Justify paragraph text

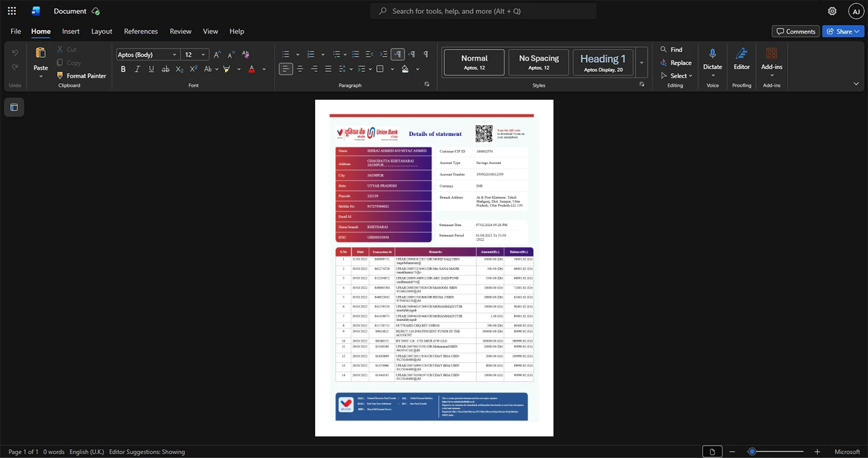328,69
